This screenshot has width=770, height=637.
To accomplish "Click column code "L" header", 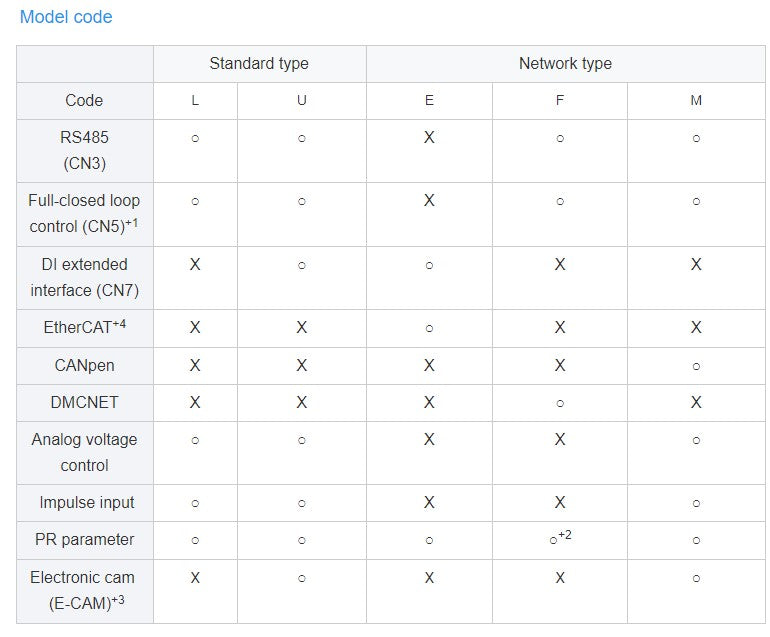I will click(x=195, y=101).
